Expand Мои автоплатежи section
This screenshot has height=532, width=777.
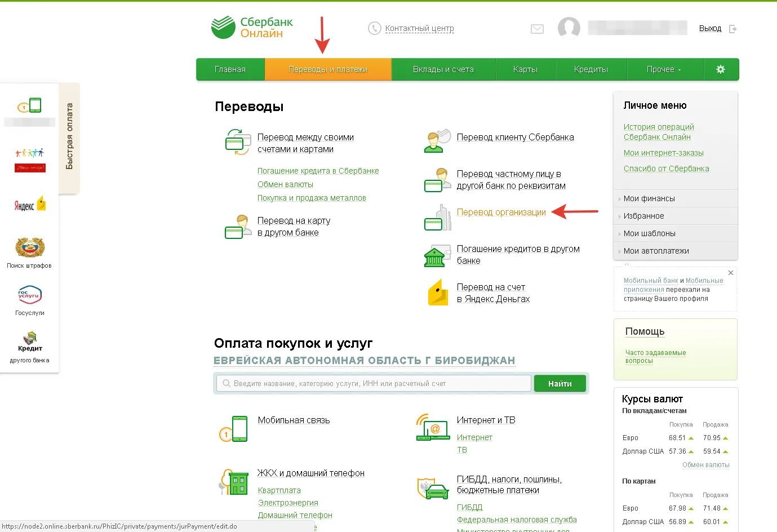coord(675,251)
